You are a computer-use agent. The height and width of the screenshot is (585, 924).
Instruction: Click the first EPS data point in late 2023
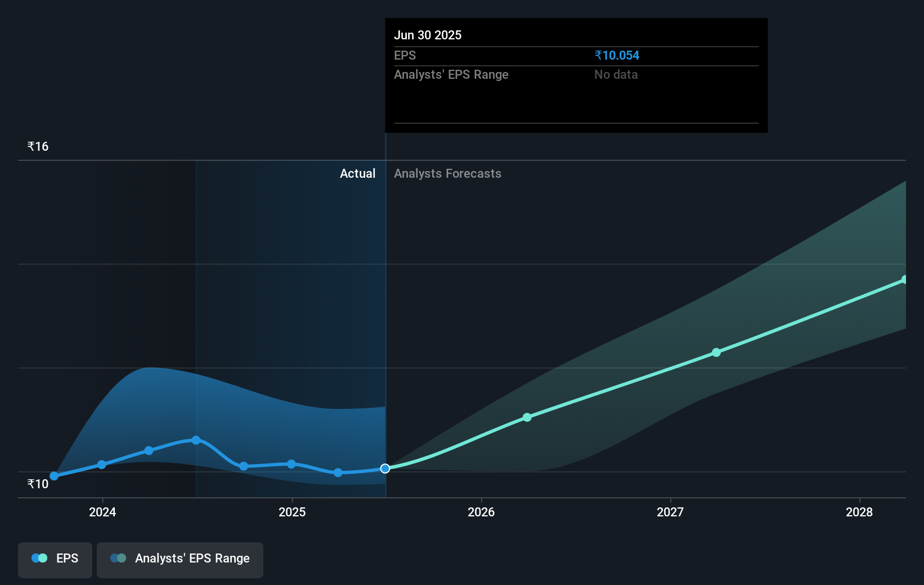click(54, 476)
